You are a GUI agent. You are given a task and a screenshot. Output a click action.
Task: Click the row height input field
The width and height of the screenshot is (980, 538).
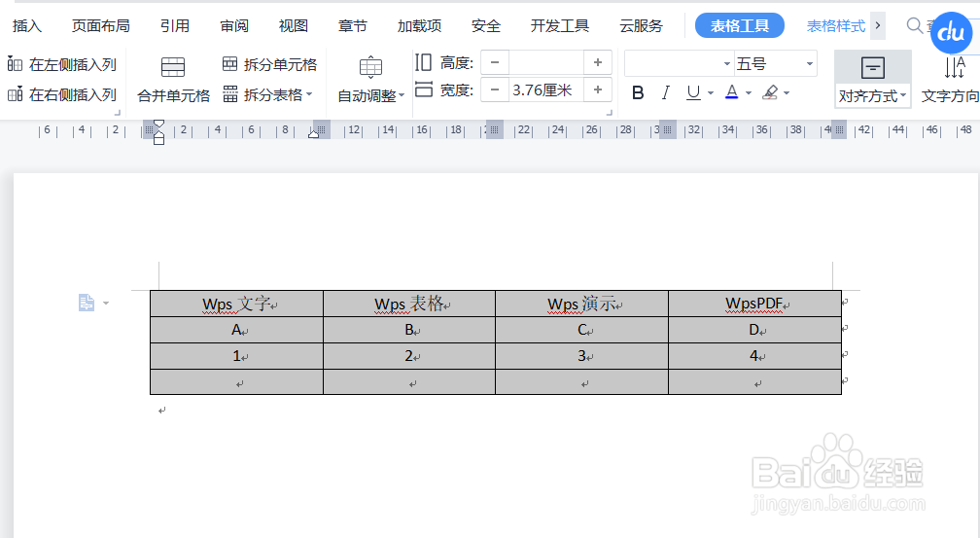coord(546,62)
